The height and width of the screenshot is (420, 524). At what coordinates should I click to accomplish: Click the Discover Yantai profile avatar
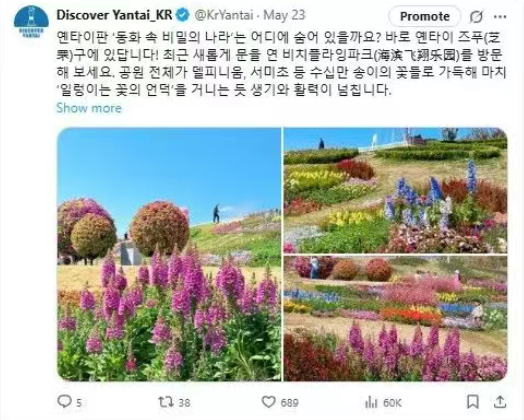tap(31, 21)
